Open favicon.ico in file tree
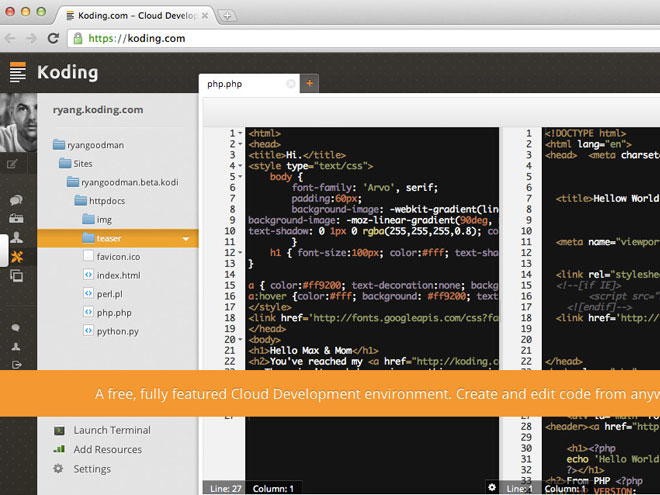Image resolution: width=660 pixels, height=495 pixels. coord(112,256)
